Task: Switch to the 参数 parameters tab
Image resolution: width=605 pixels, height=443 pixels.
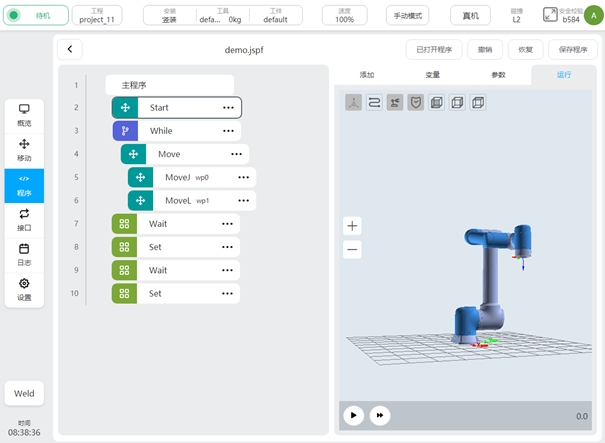Action: pos(498,75)
